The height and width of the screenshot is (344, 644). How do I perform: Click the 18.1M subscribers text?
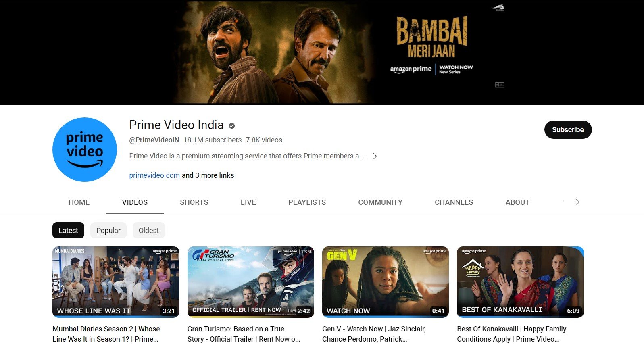coord(213,140)
